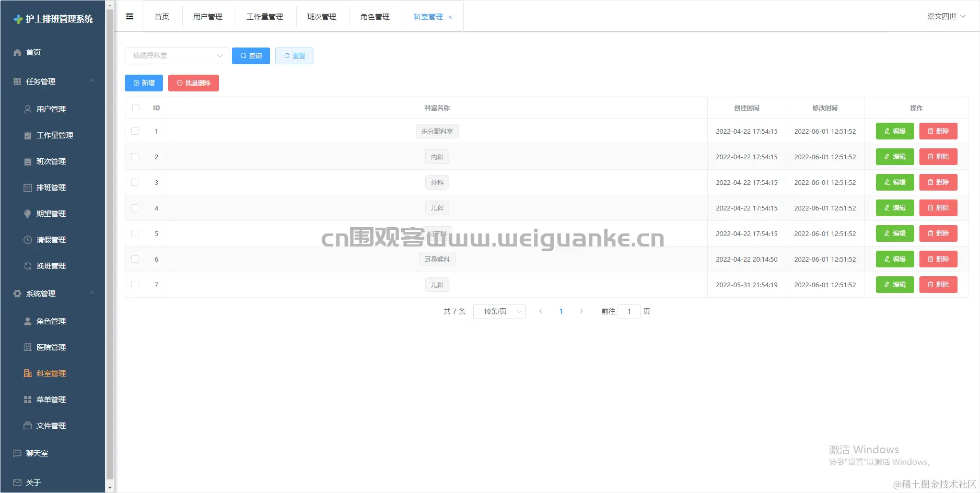Switch to the 工作量管理 tab

pos(265,17)
